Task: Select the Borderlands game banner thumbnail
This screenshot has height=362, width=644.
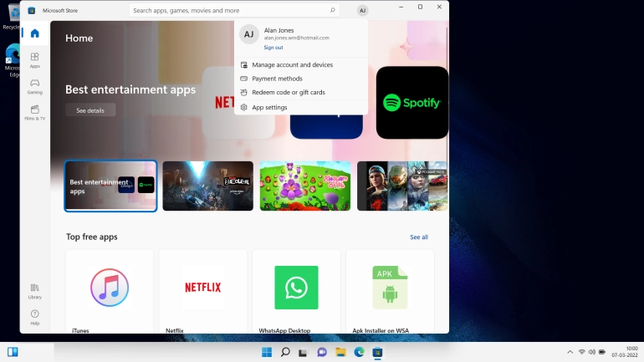Action: 207,186
